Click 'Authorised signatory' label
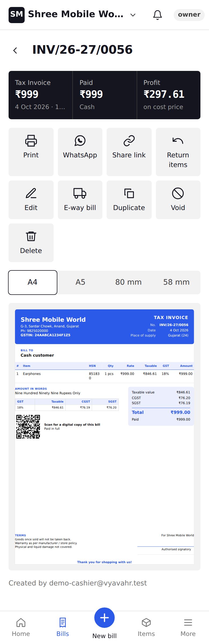The height and width of the screenshot is (644, 209). (x=176, y=549)
